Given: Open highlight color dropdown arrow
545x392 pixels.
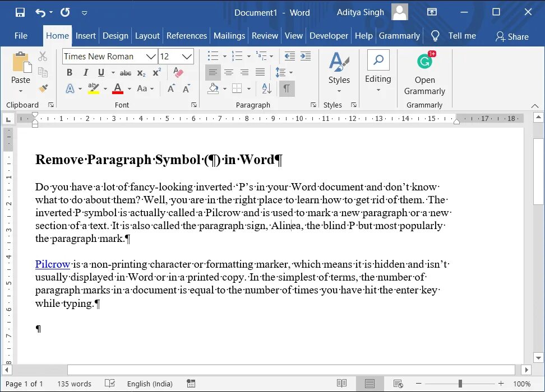Looking at the screenshot, I should tap(105, 89).
